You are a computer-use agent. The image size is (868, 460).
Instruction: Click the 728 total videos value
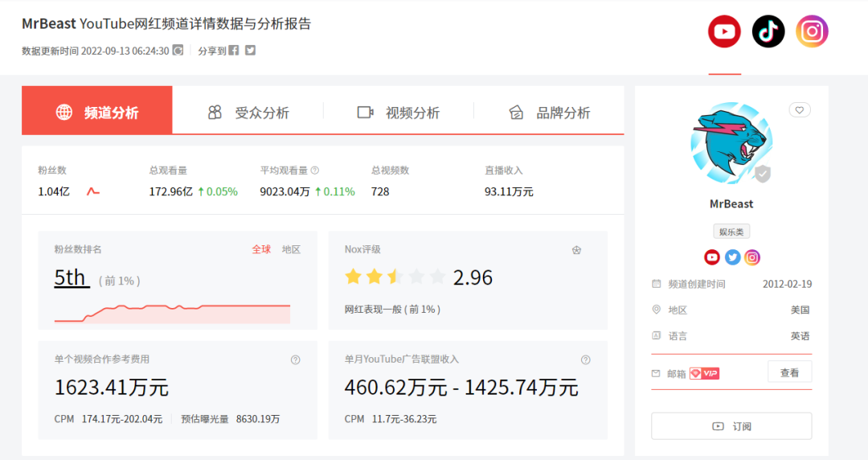380,191
